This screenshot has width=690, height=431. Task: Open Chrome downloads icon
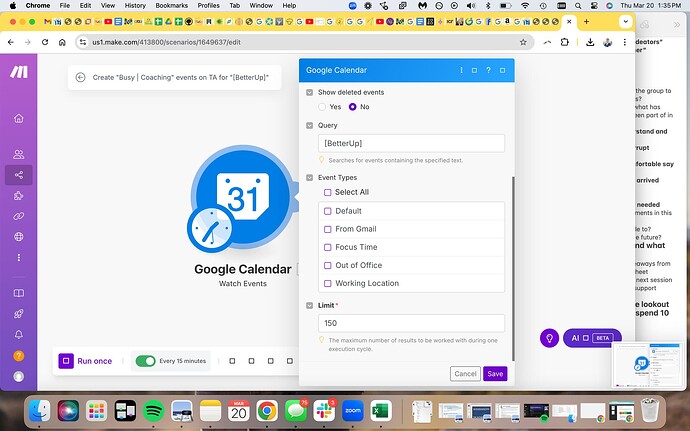click(x=590, y=42)
